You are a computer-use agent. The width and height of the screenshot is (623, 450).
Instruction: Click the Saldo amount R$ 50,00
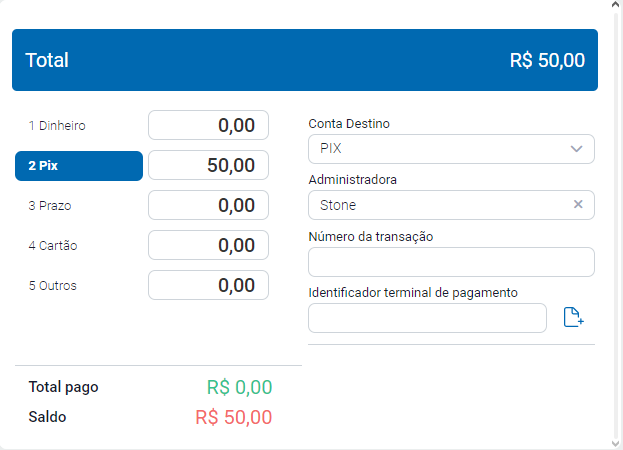tap(233, 417)
